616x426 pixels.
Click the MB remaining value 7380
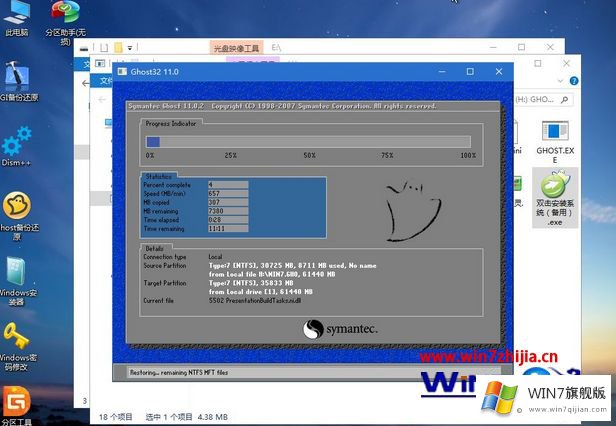tap(228, 211)
